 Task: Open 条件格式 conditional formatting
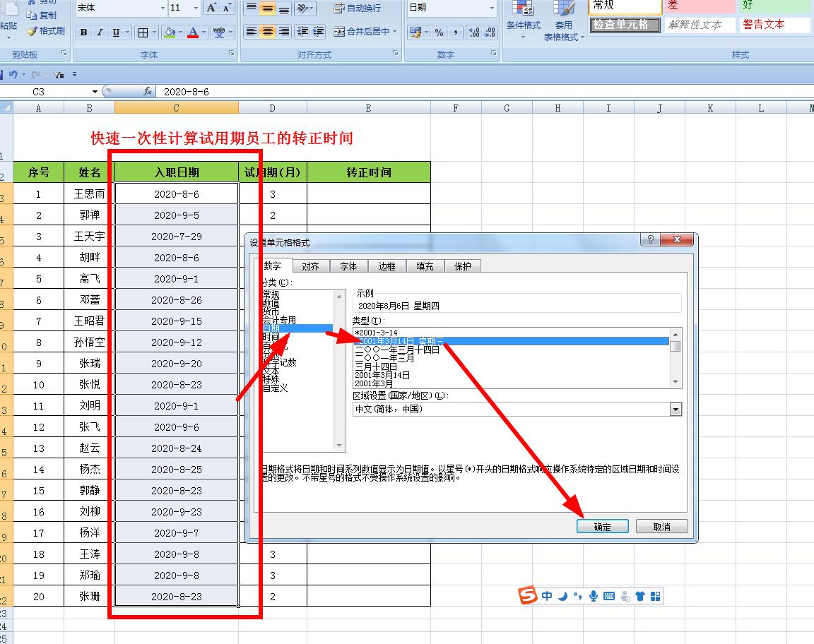(524, 20)
